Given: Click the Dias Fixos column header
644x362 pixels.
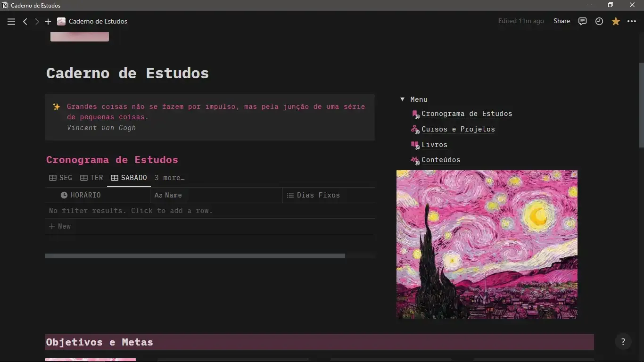Looking at the screenshot, I should pyautogui.click(x=329, y=195).
